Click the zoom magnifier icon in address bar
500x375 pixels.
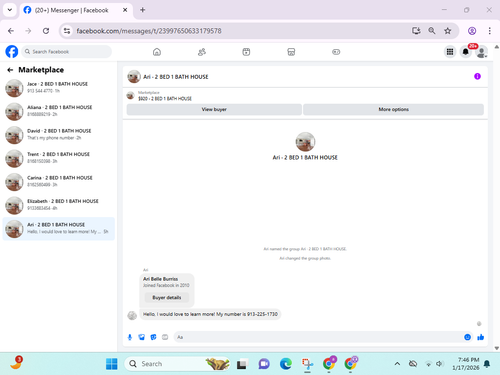tap(432, 31)
